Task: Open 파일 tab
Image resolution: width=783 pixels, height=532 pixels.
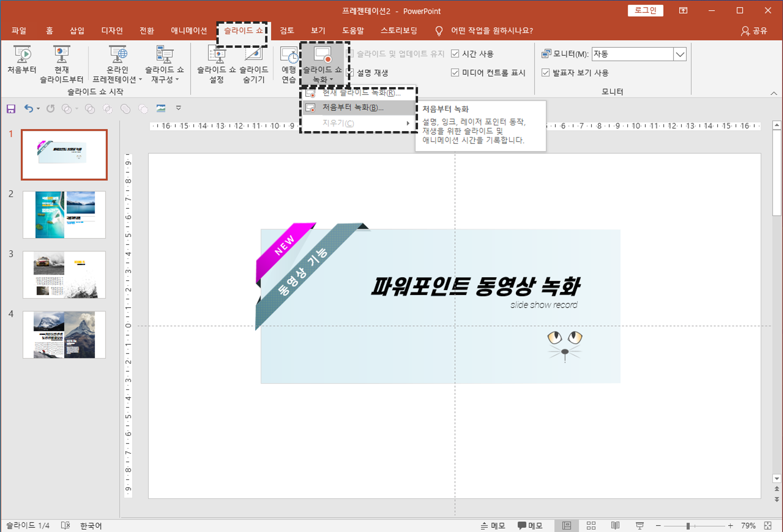Action: pyautogui.click(x=19, y=31)
